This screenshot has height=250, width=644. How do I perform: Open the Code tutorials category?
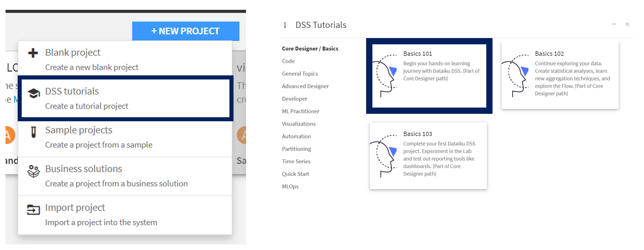pyautogui.click(x=288, y=61)
